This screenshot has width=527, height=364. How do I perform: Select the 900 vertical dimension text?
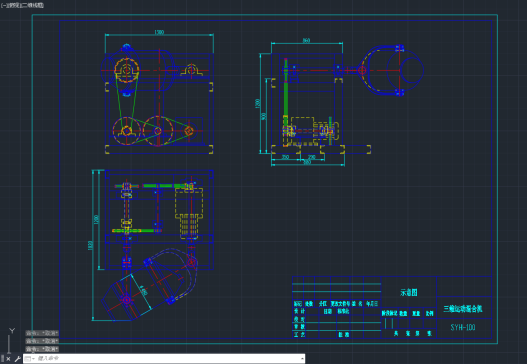click(x=264, y=116)
